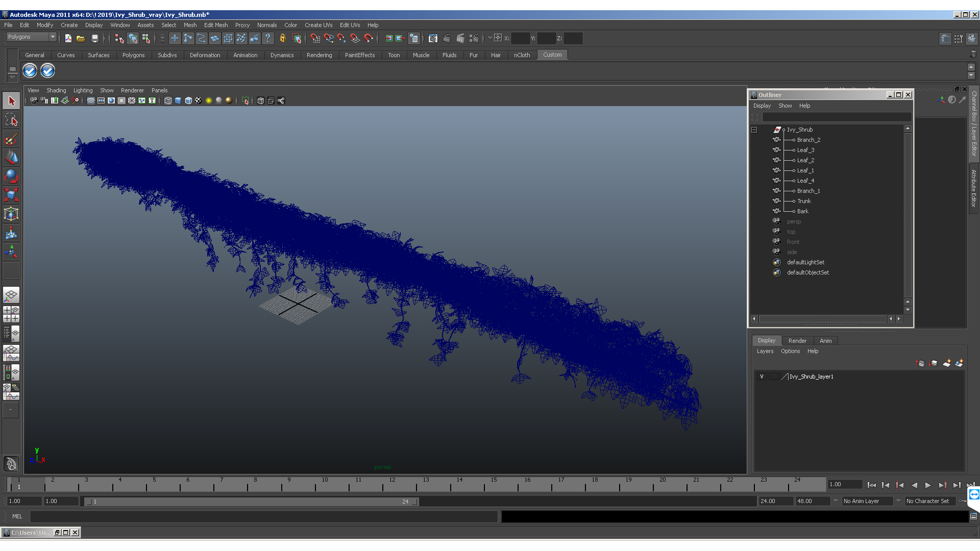Toggle visibility V box of Ivy_Shrub_layer1
The image size is (980, 551).
point(762,377)
